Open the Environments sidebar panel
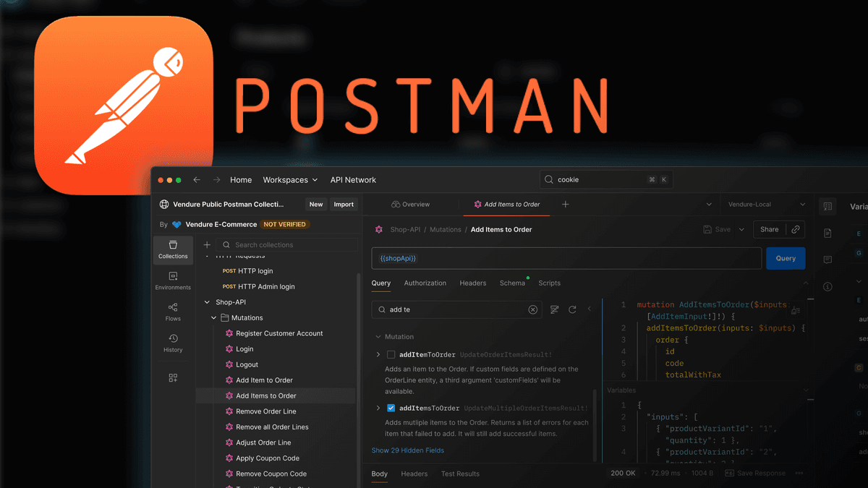 coord(173,281)
